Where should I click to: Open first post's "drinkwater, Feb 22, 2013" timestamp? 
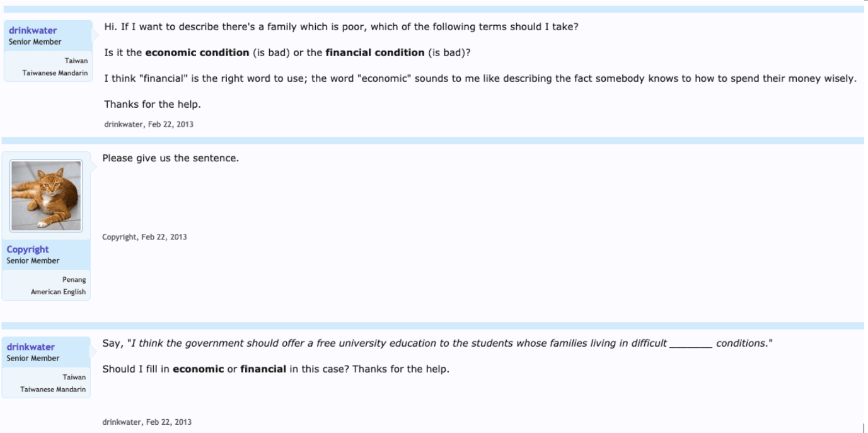click(149, 124)
